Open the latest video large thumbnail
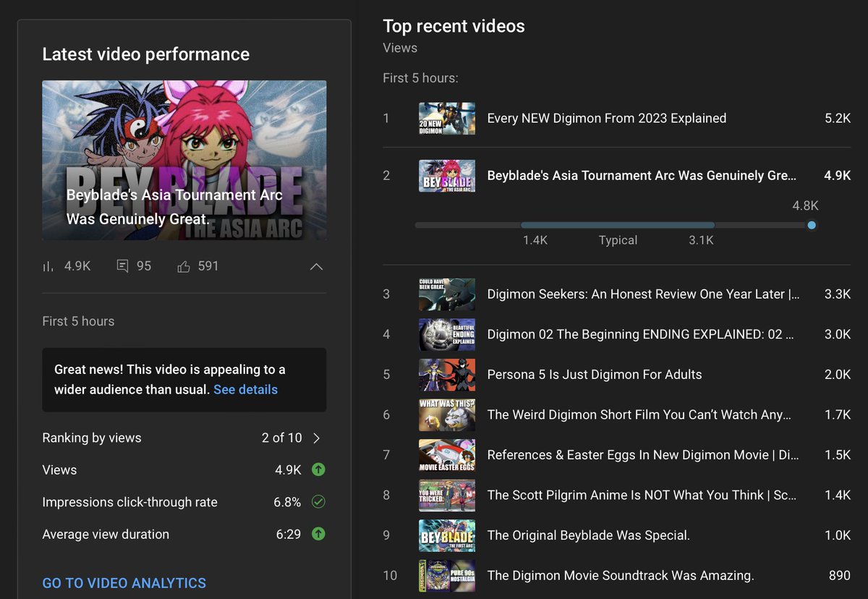Screen dimensions: 868x599 pos(184,160)
